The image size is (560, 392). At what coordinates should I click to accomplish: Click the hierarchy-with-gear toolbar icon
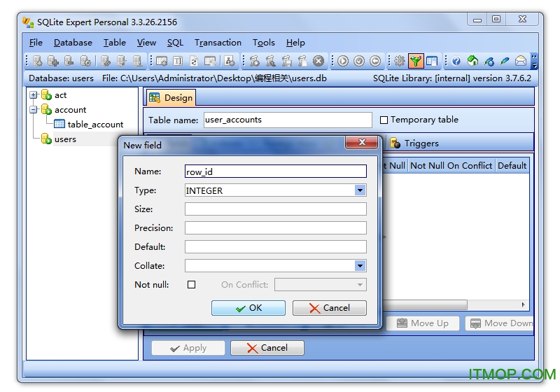tap(230, 61)
